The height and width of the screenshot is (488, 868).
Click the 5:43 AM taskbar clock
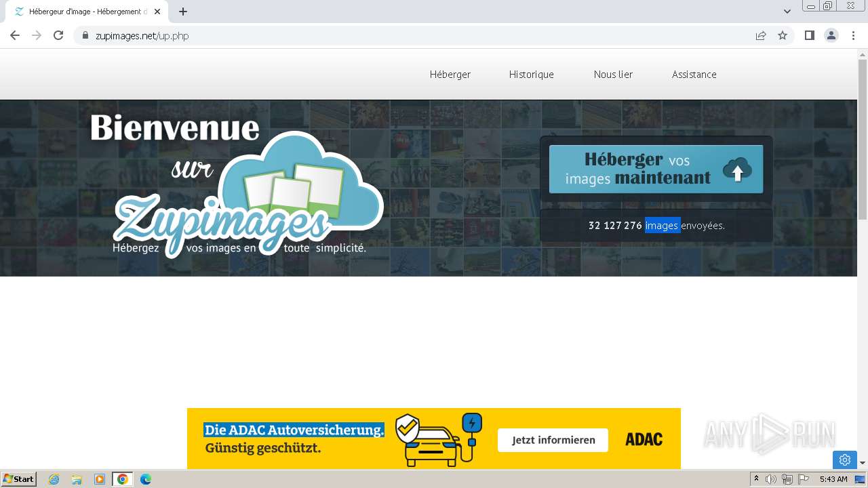pos(833,479)
